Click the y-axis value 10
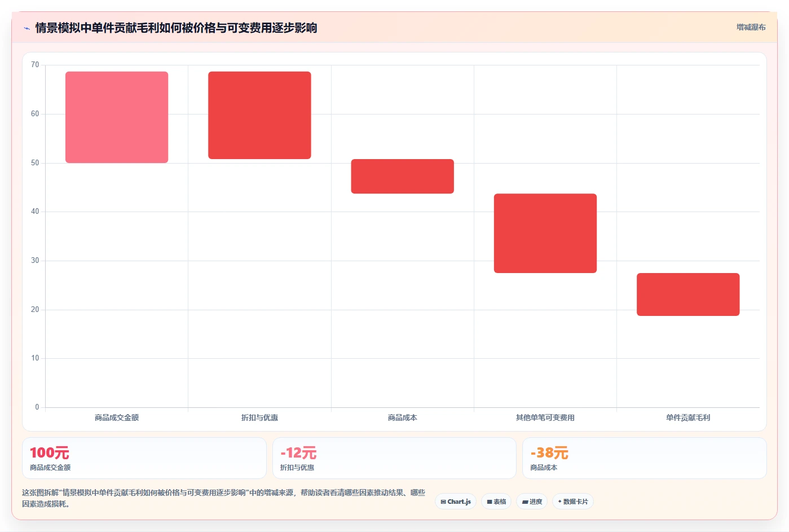This screenshot has height=532, width=789. tap(35, 358)
